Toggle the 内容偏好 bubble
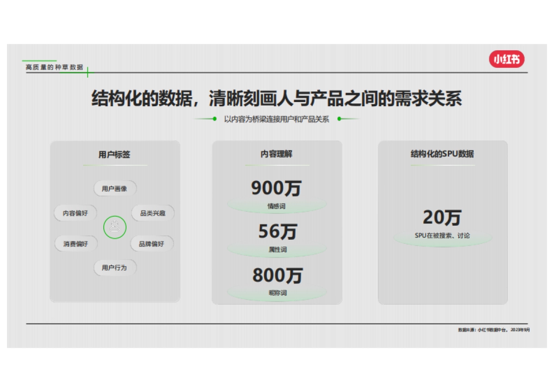The width and height of the screenshot is (554, 392). 76,213
